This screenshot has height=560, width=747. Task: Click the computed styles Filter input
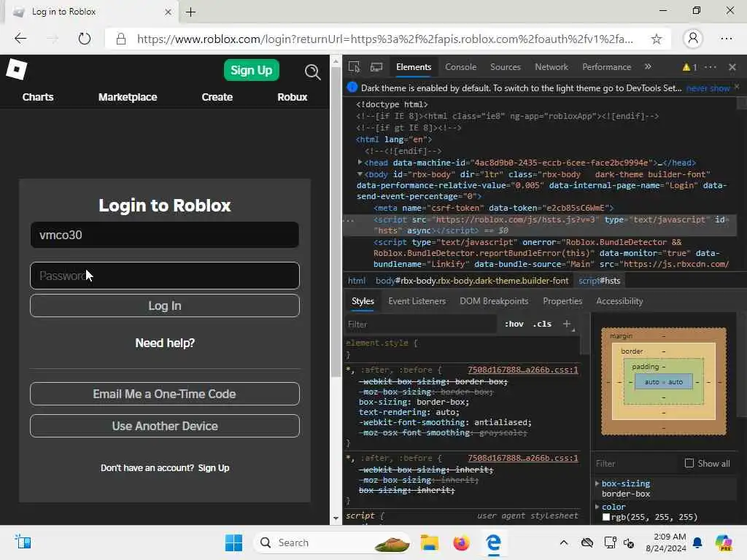[x=636, y=463]
